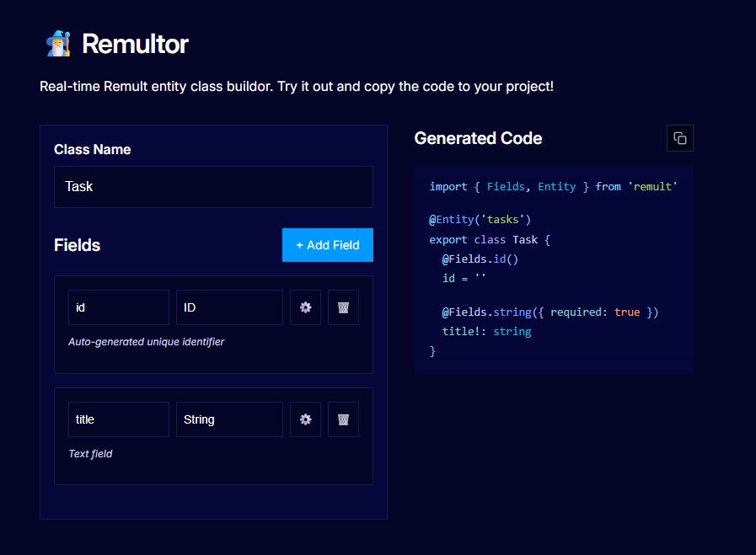756x555 pixels.
Task: Open the String type selector for the title field
Action: [228, 419]
